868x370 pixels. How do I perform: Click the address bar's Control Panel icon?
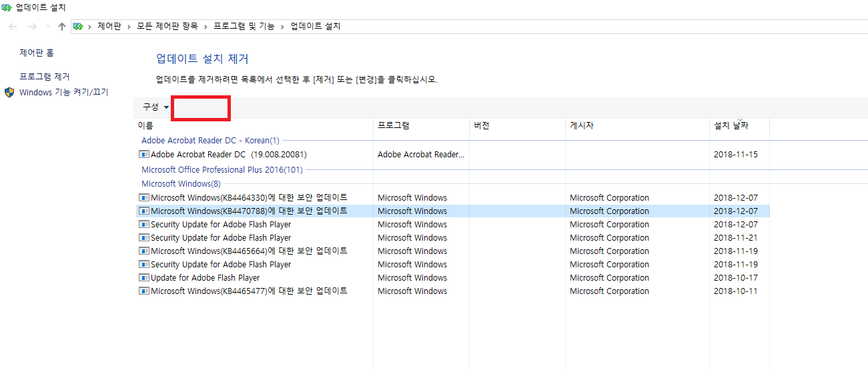pos(78,26)
